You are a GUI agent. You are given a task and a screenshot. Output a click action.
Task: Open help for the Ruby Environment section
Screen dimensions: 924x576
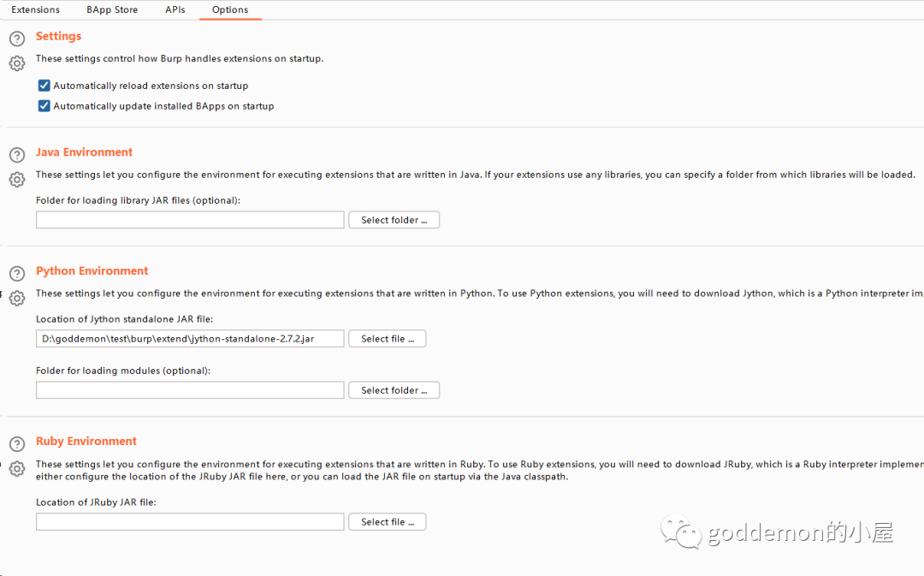(x=17, y=444)
